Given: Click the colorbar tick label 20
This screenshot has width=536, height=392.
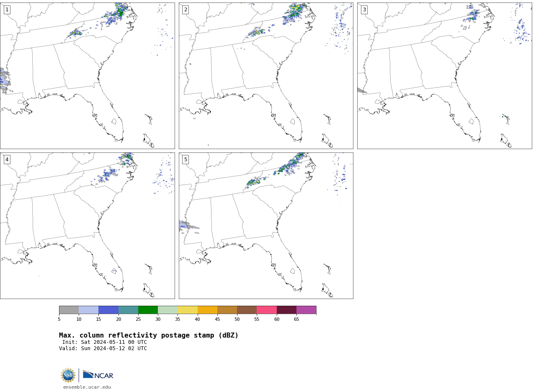Looking at the screenshot, I should pos(119,320).
